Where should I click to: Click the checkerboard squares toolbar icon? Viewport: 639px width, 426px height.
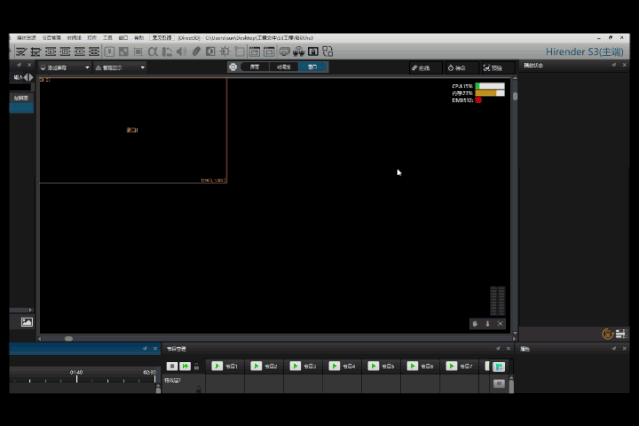pos(123,52)
